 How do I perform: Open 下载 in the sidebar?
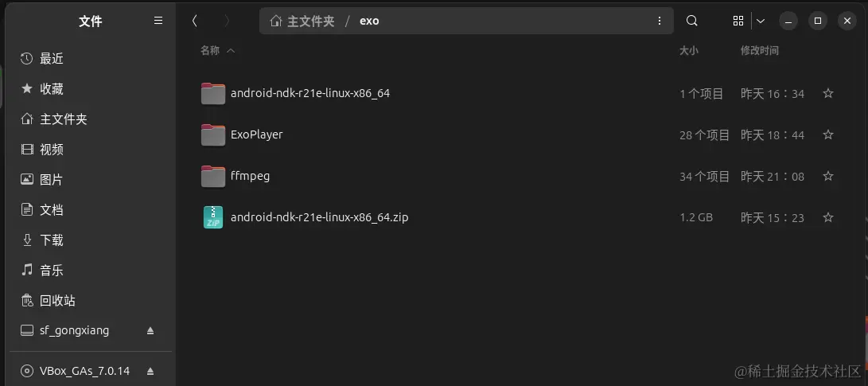pyautogui.click(x=52, y=240)
